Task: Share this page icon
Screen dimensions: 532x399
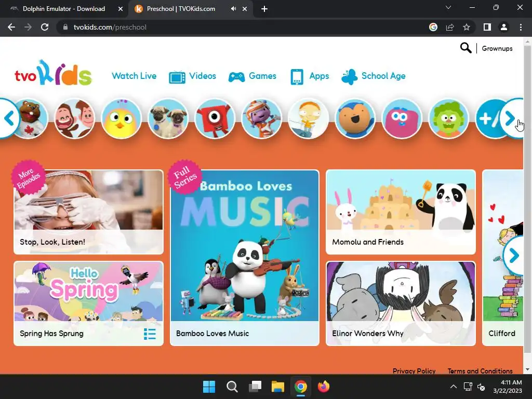Action: (x=450, y=27)
